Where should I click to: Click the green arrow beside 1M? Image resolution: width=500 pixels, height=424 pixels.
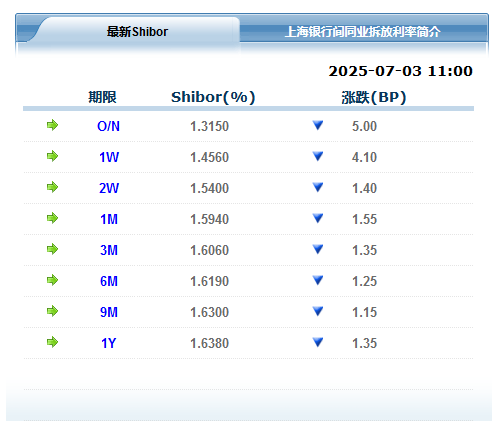(52, 218)
